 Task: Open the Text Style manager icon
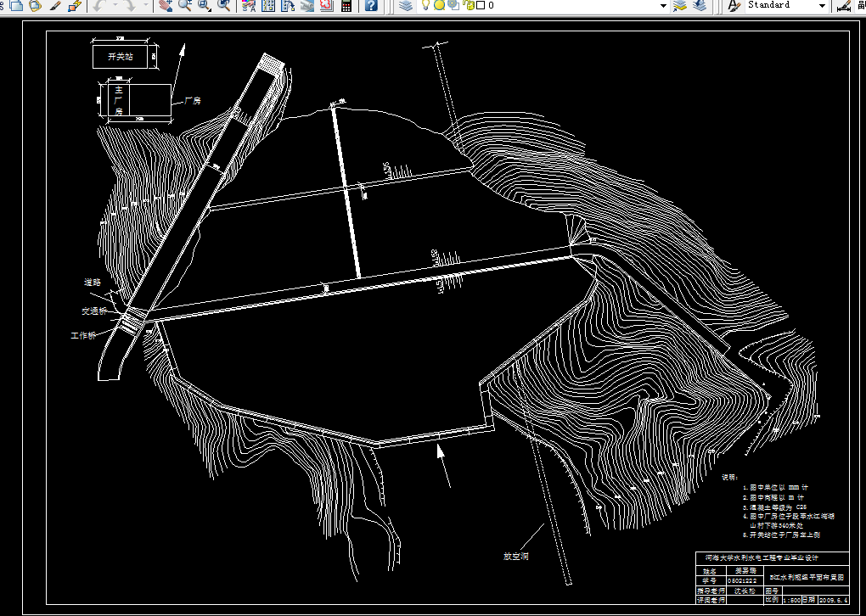coord(734,5)
